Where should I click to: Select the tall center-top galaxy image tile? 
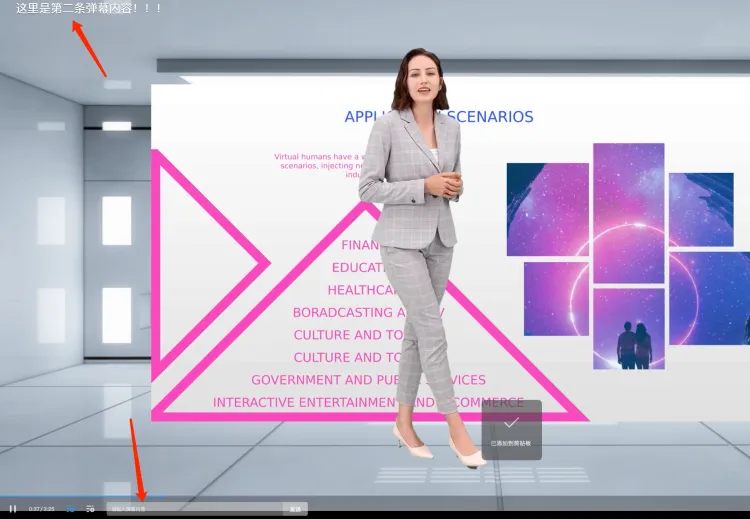pyautogui.click(x=628, y=212)
